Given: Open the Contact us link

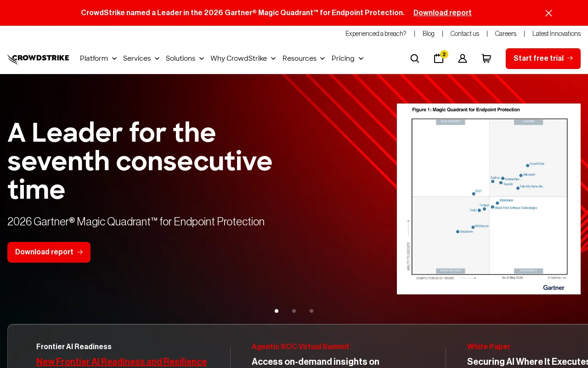Looking at the screenshot, I should [x=464, y=34].
